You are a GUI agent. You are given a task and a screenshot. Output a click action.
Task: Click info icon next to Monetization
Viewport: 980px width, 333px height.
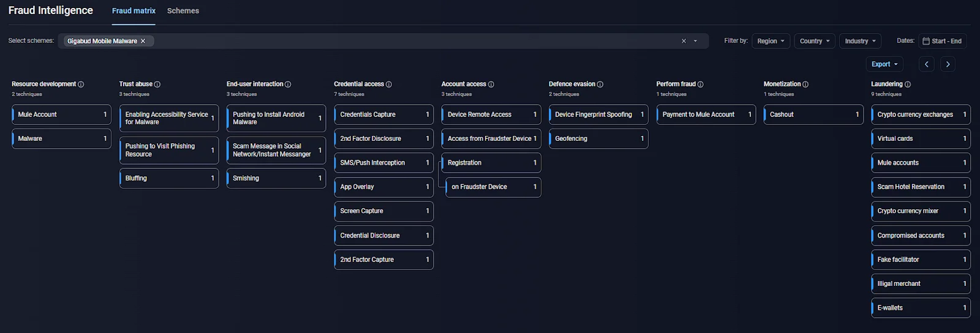click(805, 84)
